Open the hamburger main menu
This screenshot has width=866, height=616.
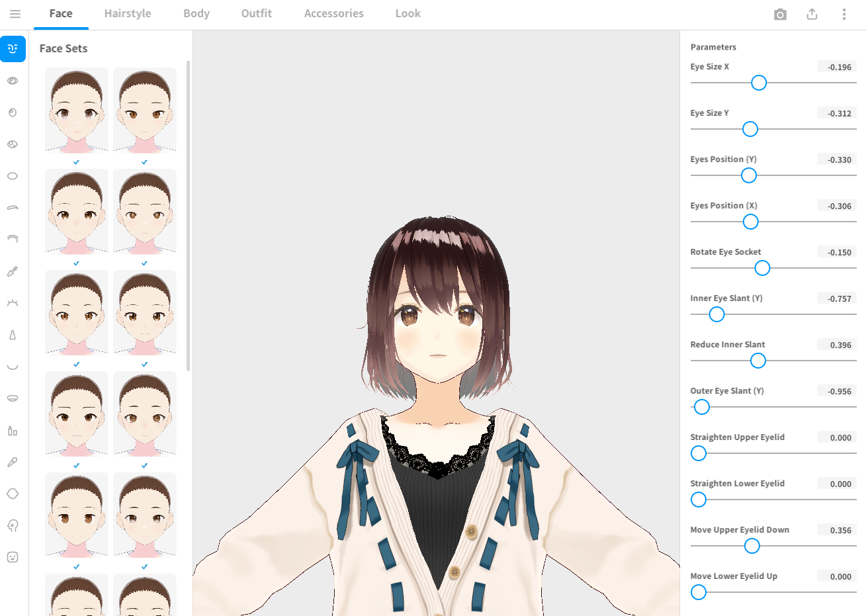click(15, 14)
